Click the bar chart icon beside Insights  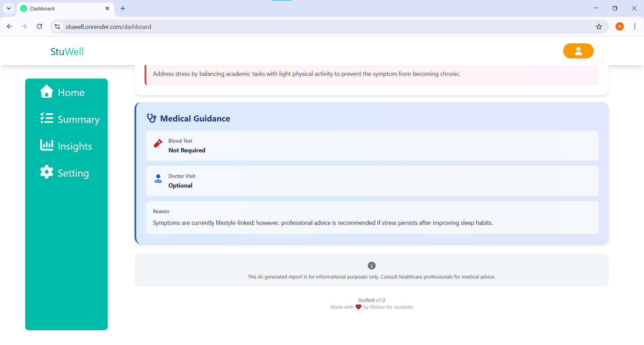[x=47, y=145]
